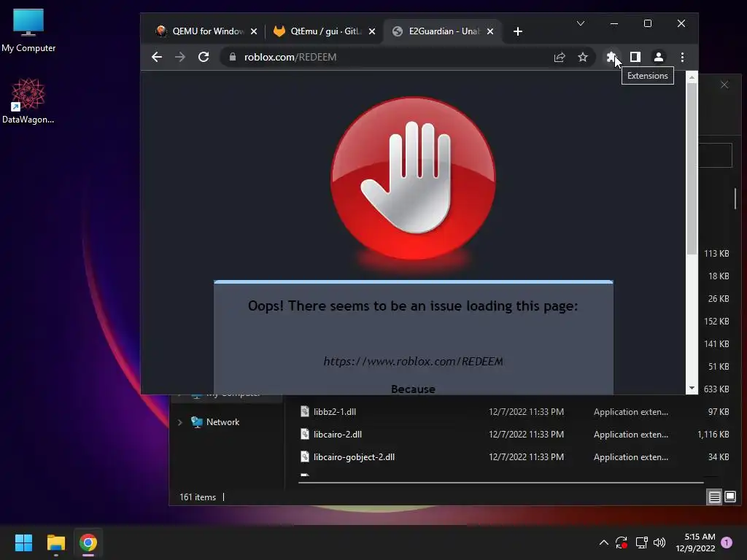Open File Explorer from the taskbar
The image size is (747, 560).
click(55, 542)
